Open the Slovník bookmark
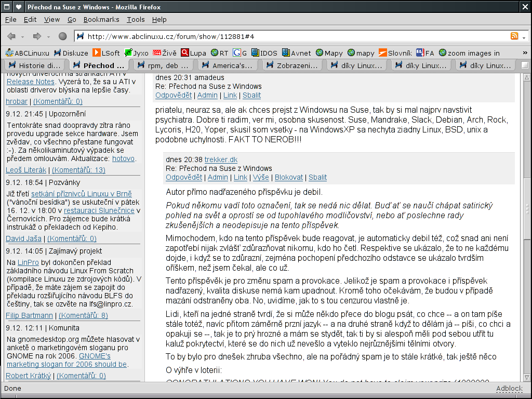This screenshot has width=532, height=399. [x=395, y=53]
